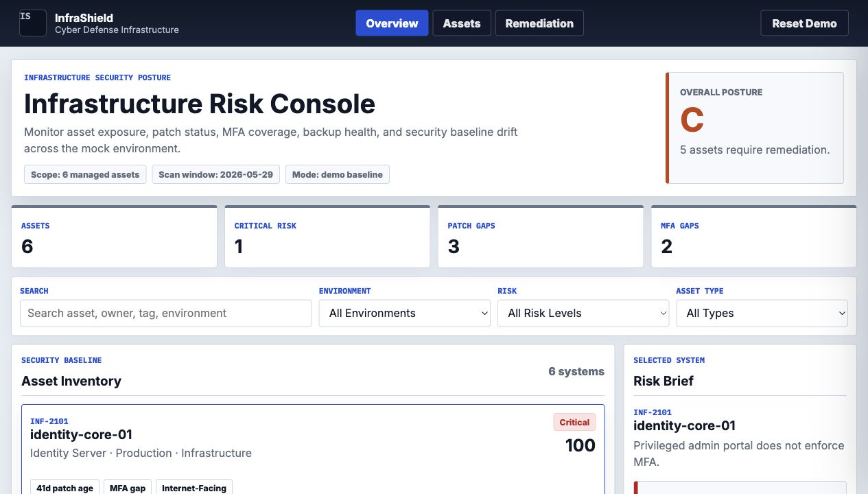Click the Infrastructure Risk Console title

(200, 104)
